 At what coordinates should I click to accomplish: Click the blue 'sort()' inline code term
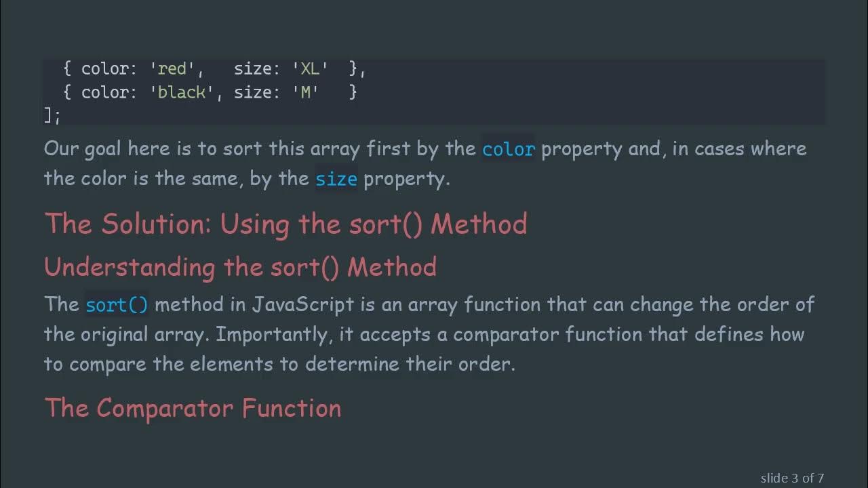pyautogui.click(x=117, y=305)
